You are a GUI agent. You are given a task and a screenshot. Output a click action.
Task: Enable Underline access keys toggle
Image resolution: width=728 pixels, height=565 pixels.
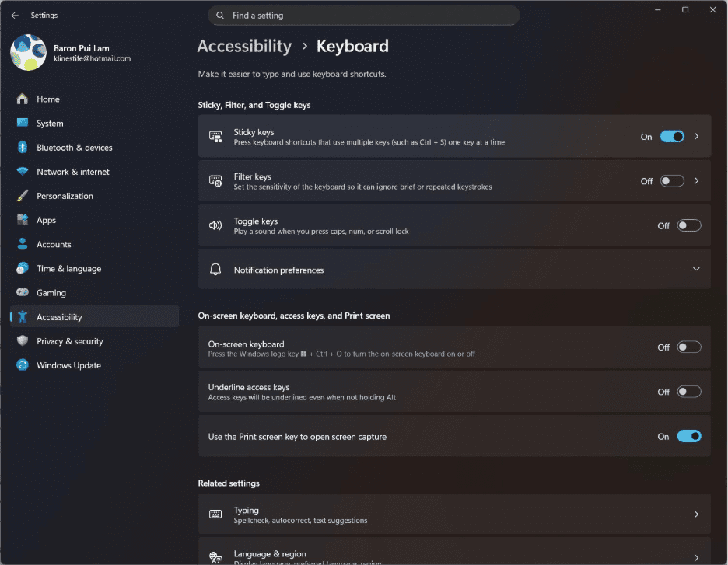[688, 392]
